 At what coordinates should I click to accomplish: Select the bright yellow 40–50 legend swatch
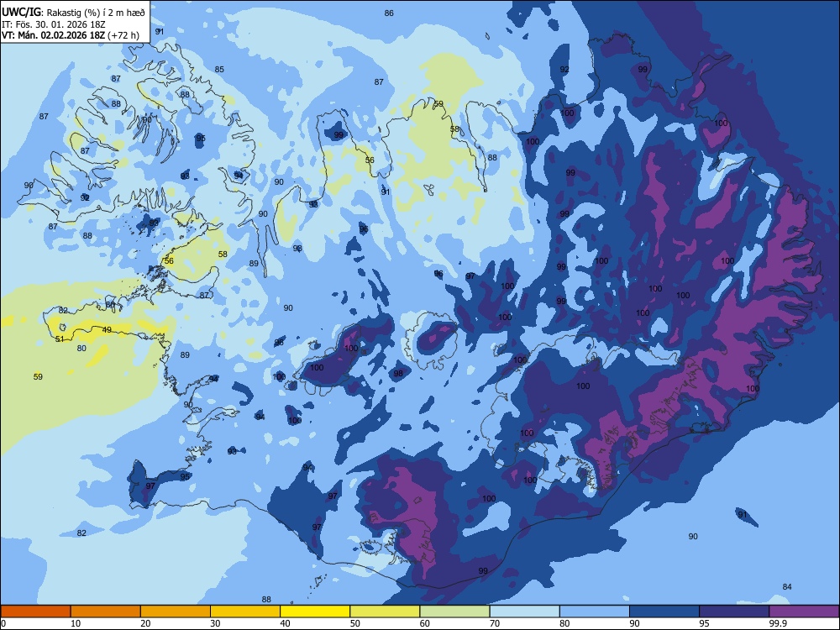pyautogui.click(x=315, y=612)
